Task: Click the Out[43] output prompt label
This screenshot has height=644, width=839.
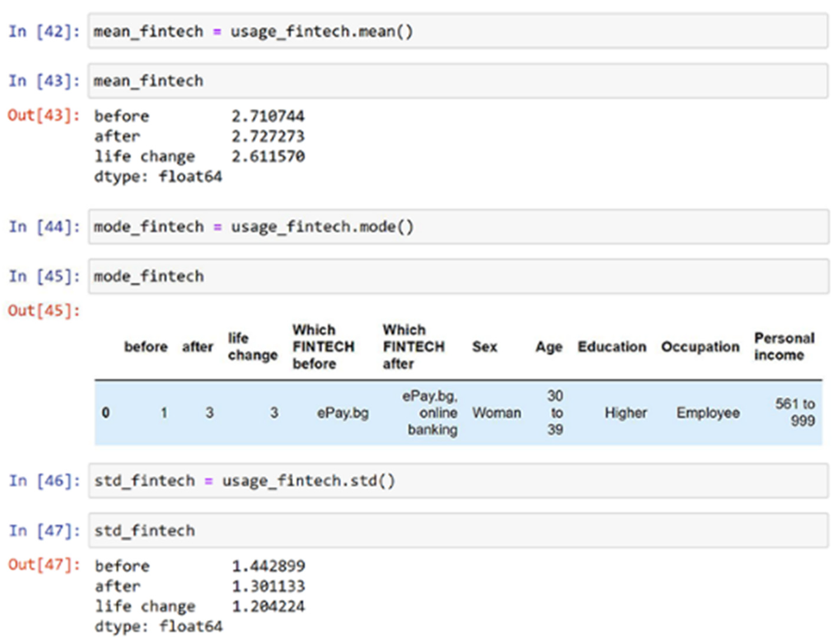Action: point(44,115)
